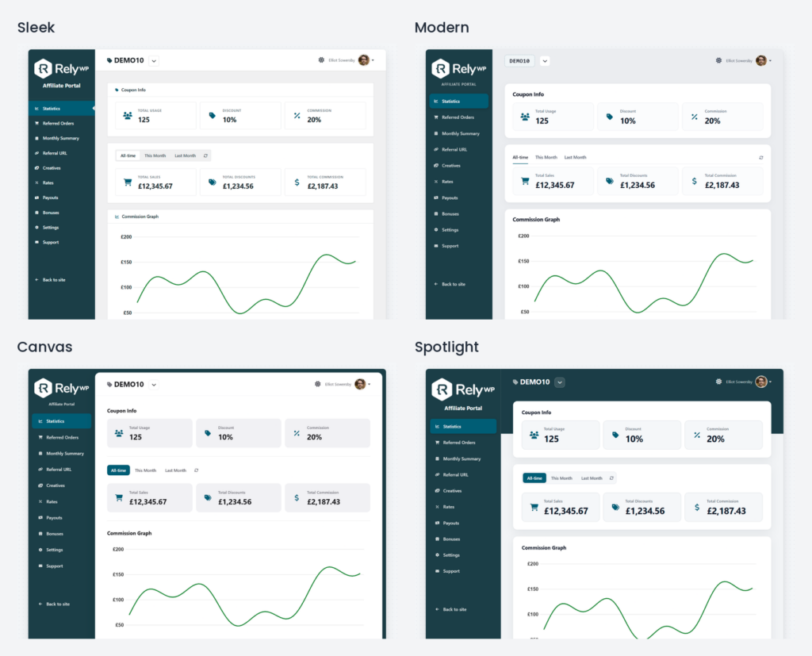Select the Last Month tab in Modern

[576, 158]
